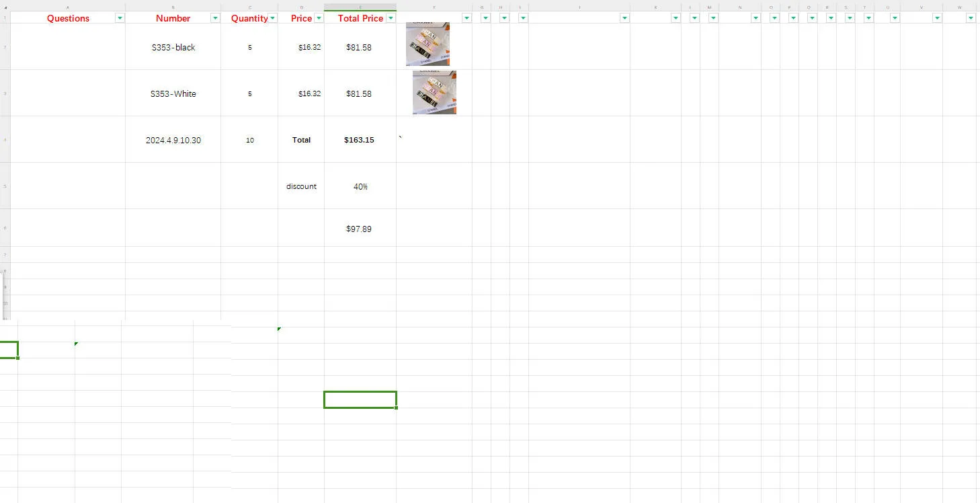Select the product image in S353-White row
Viewport: 980px width, 503px height.
434,92
